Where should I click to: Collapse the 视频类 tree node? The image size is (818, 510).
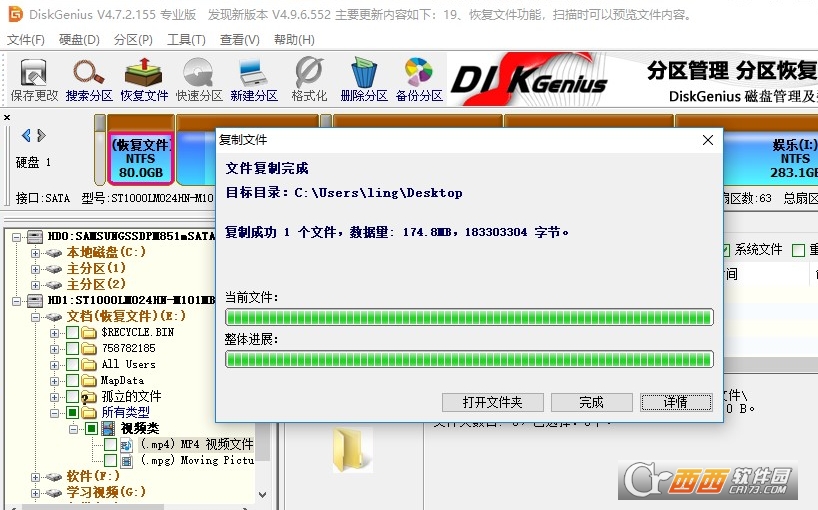[73, 429]
